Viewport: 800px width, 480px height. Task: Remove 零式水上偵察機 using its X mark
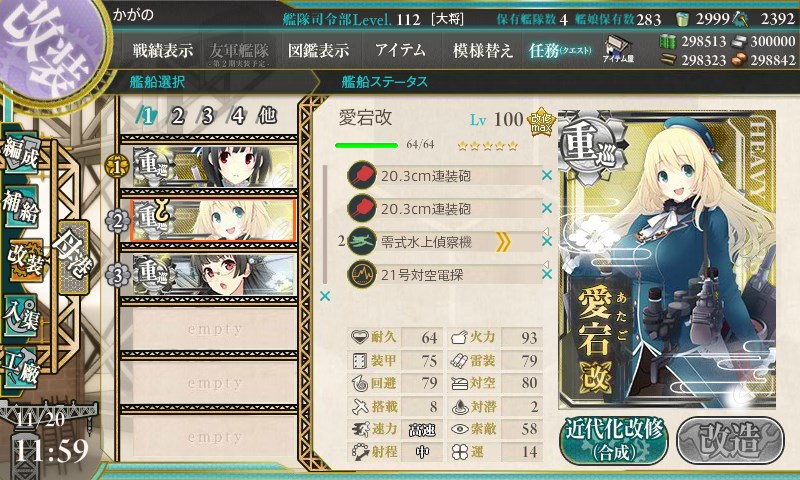pos(547,241)
